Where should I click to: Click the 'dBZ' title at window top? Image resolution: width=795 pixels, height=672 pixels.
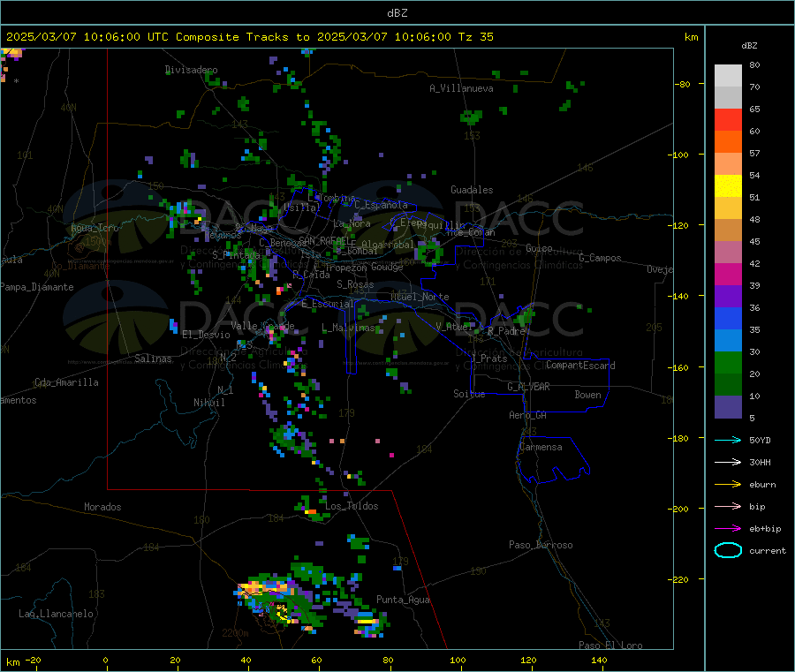[397, 13]
